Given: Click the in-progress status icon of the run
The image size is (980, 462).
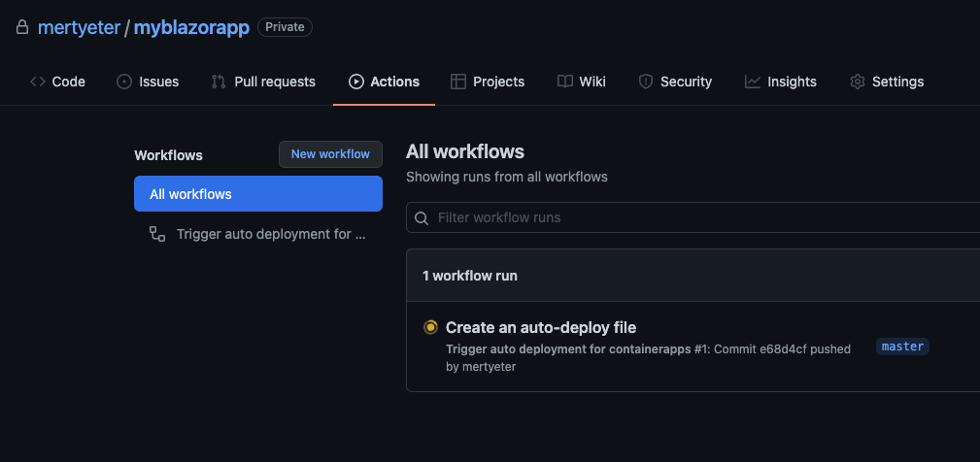Looking at the screenshot, I should (430, 327).
